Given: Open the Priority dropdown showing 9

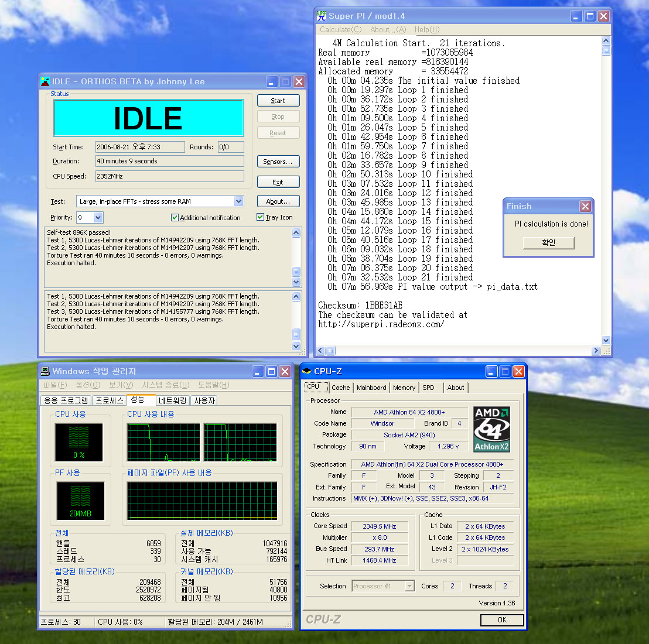Looking at the screenshot, I should (98, 217).
